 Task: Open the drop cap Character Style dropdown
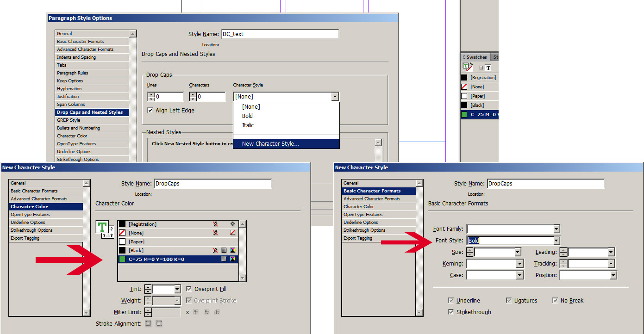pos(335,97)
